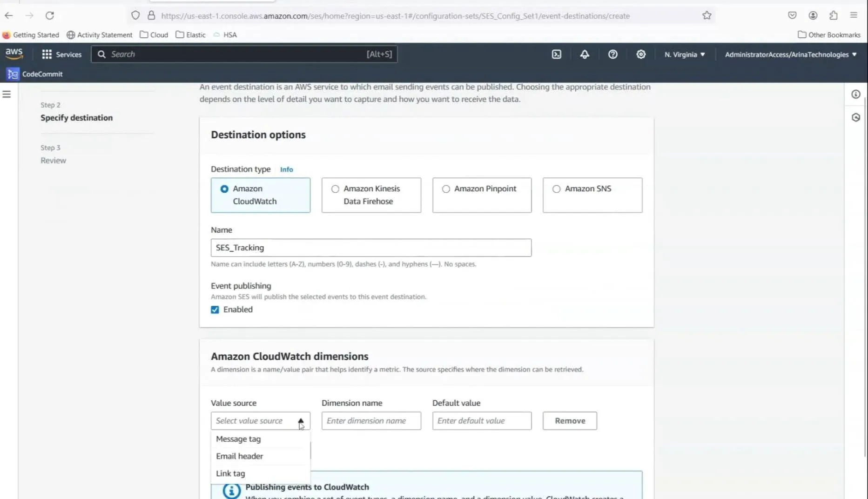
Task: Choose Amazon SNS as destination type
Action: click(x=556, y=189)
